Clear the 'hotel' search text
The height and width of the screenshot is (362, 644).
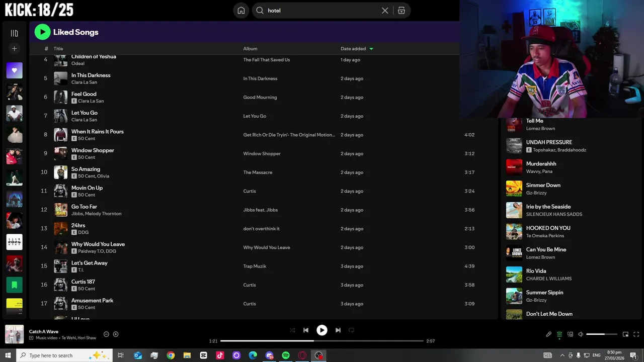[x=385, y=11]
